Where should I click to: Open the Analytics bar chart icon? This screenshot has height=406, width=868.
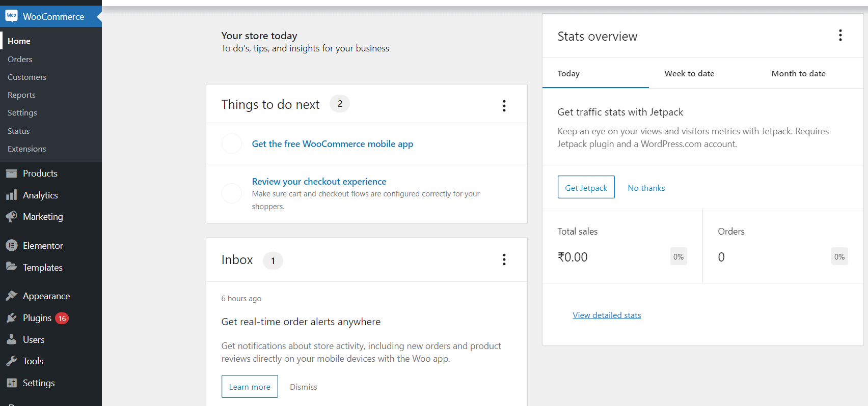(11, 195)
